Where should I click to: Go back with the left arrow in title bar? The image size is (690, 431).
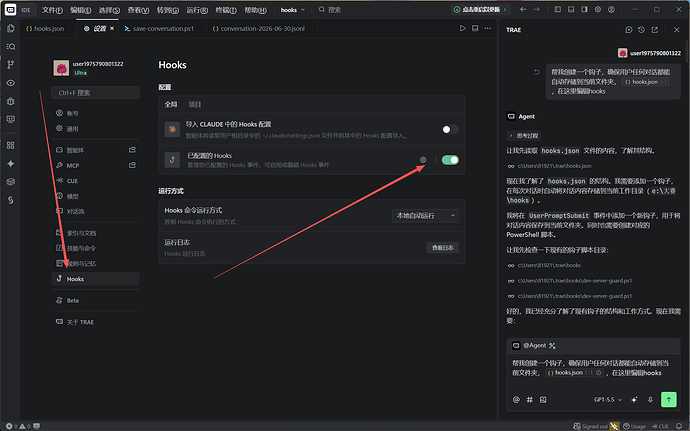pyautogui.click(x=523, y=9)
